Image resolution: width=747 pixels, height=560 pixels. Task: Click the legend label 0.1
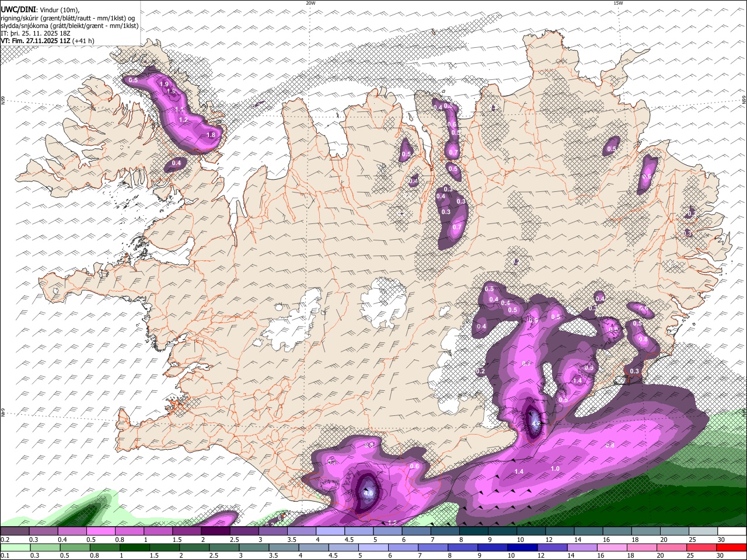pos(4,556)
